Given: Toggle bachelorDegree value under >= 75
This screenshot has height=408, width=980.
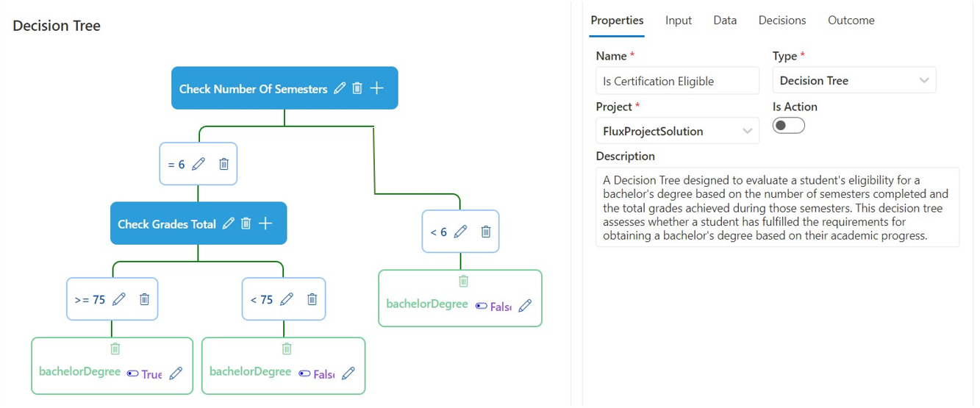Looking at the screenshot, I should (133, 373).
